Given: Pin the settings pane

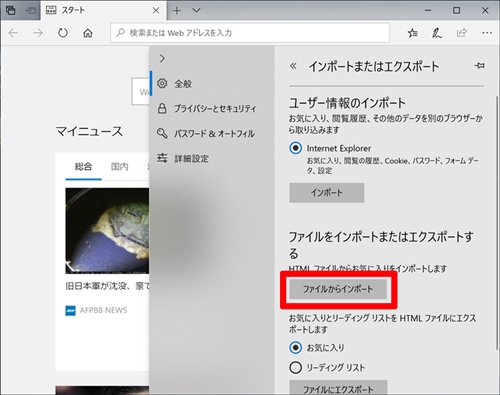Looking at the screenshot, I should coord(479,66).
